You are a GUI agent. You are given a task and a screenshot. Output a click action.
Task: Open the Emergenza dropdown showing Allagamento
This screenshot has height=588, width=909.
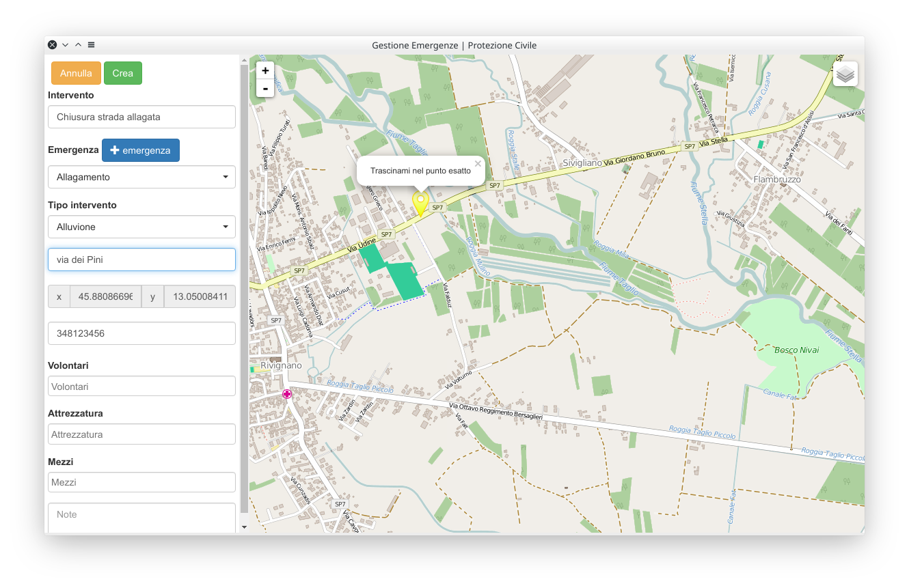click(141, 177)
